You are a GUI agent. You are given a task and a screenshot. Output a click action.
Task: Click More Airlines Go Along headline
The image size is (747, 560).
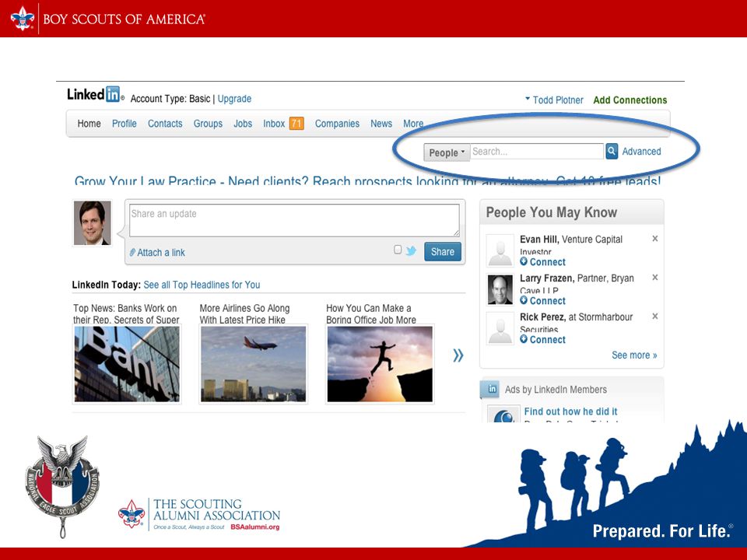(x=244, y=313)
